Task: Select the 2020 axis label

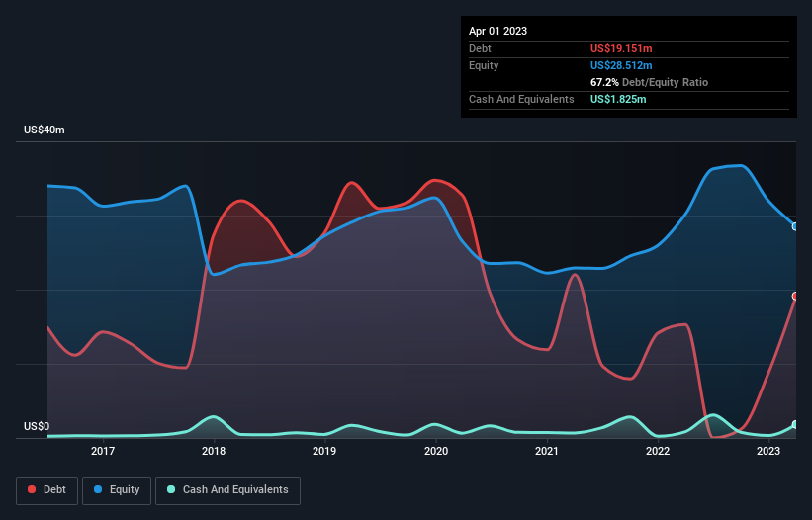Action: pos(436,451)
